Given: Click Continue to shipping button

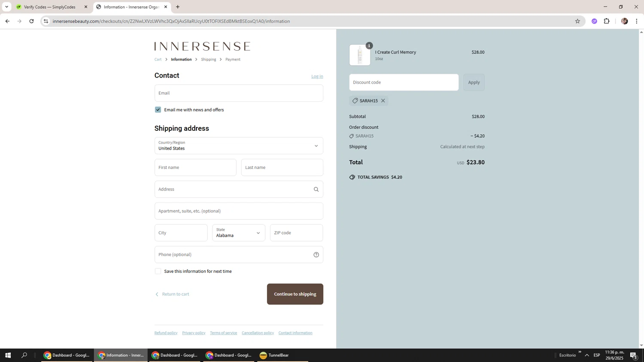Looking at the screenshot, I should 295,294.
